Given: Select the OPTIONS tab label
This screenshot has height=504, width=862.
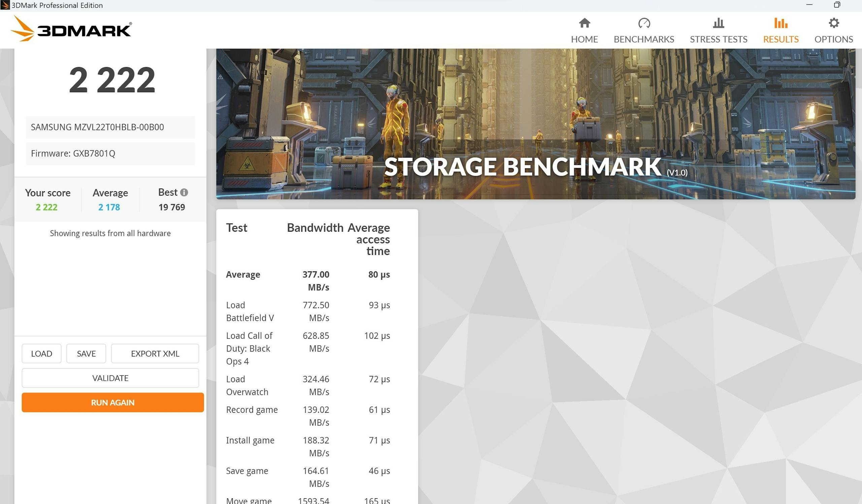Looking at the screenshot, I should point(834,39).
